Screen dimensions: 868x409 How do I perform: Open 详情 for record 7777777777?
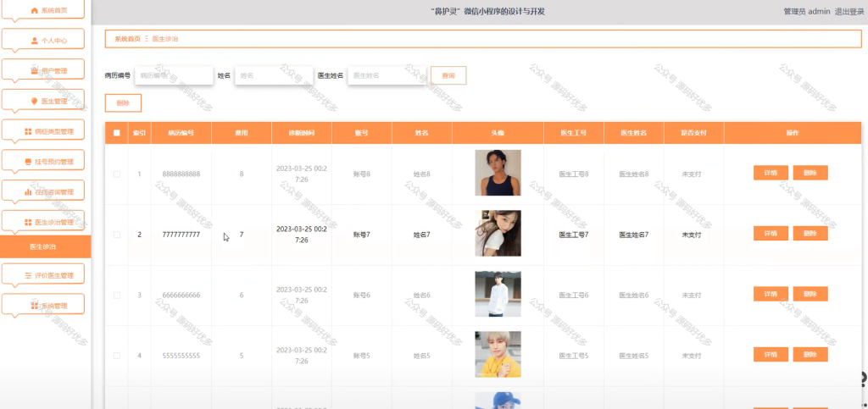coord(771,233)
